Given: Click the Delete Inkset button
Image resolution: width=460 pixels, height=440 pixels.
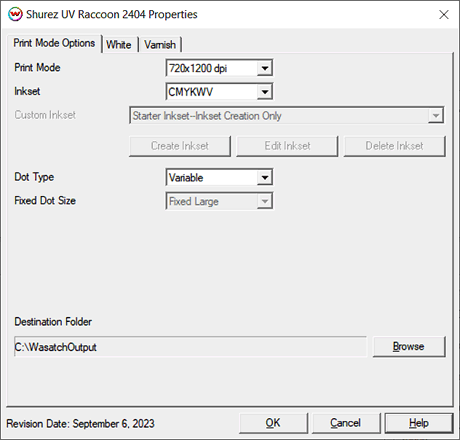Looking at the screenshot, I should pos(394,146).
